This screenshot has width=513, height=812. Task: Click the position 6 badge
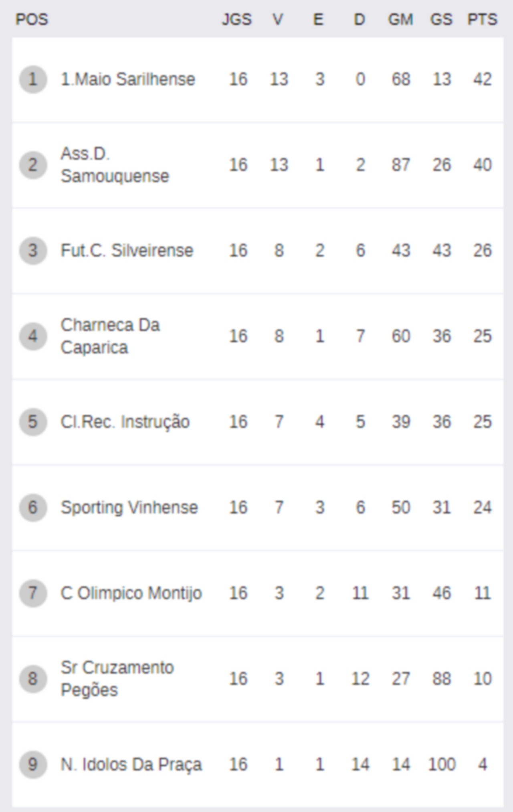pyautogui.click(x=33, y=508)
